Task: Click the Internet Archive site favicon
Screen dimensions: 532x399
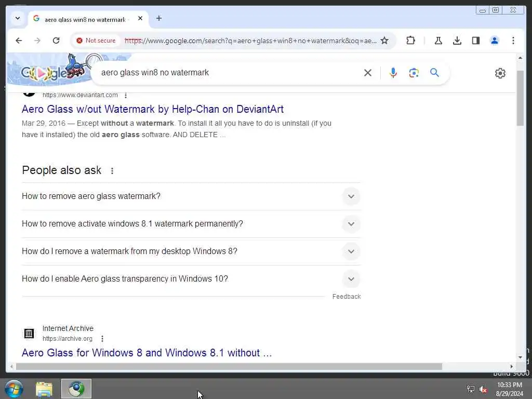Action: point(29,334)
